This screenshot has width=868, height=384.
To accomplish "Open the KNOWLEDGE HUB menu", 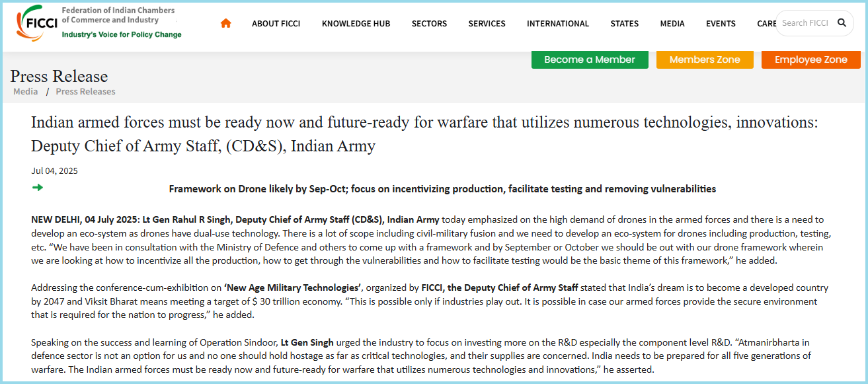I will 356,24.
